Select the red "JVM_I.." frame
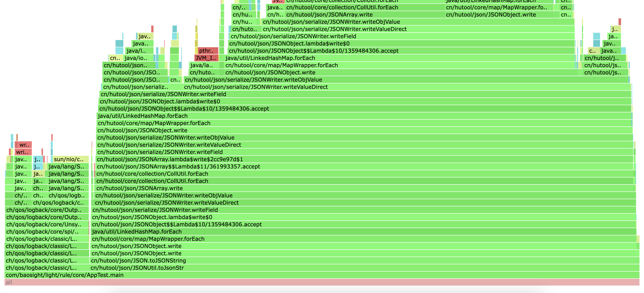 pos(206,58)
